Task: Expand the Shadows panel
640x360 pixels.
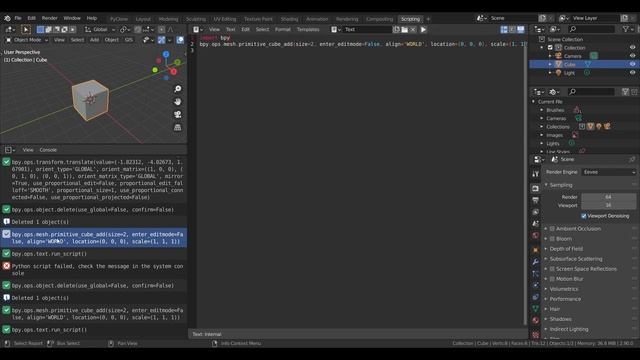Action: (x=560, y=319)
